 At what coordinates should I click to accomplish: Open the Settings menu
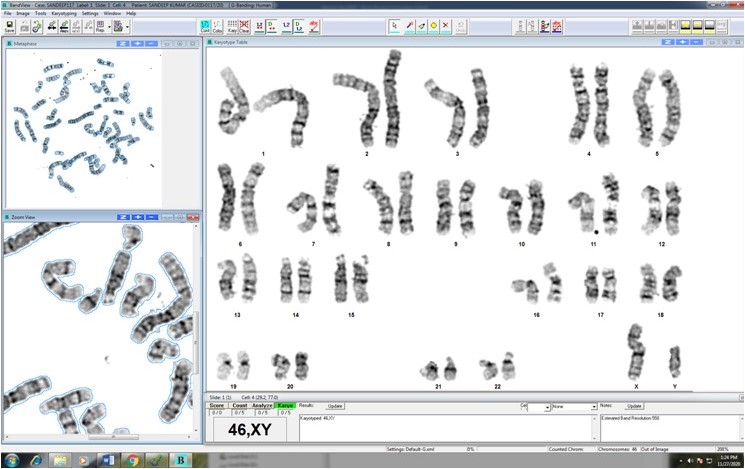(x=90, y=13)
